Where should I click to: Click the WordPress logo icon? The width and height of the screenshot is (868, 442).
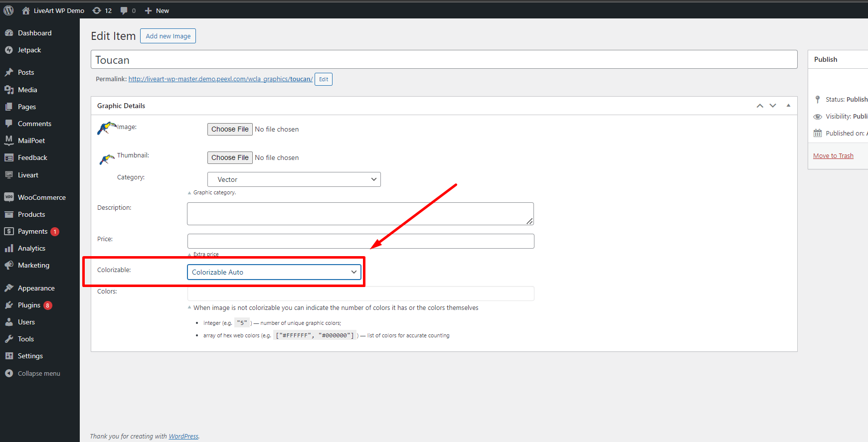tap(8, 10)
